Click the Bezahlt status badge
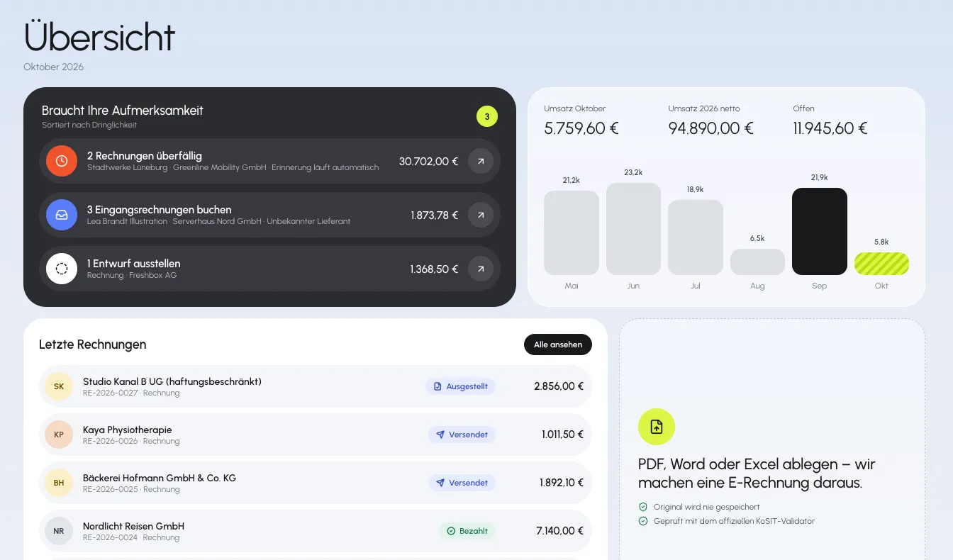Viewport: 953px width, 560px height. [x=467, y=531]
